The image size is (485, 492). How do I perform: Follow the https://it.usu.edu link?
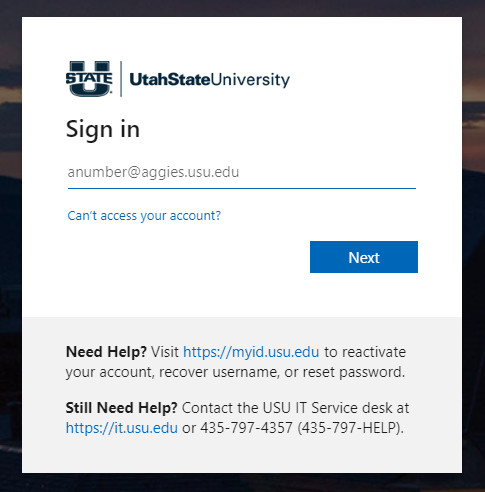point(122,428)
